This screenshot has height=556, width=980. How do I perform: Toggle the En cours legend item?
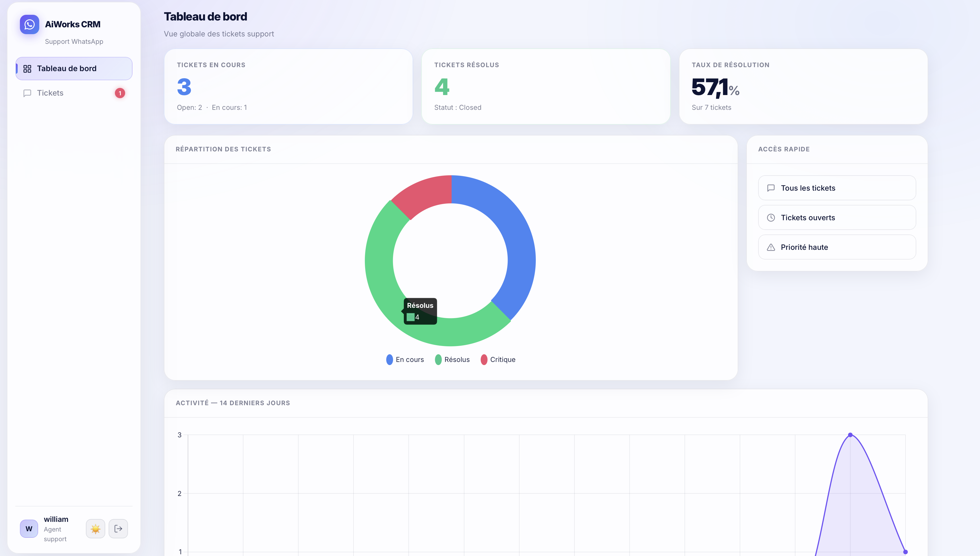pos(405,360)
